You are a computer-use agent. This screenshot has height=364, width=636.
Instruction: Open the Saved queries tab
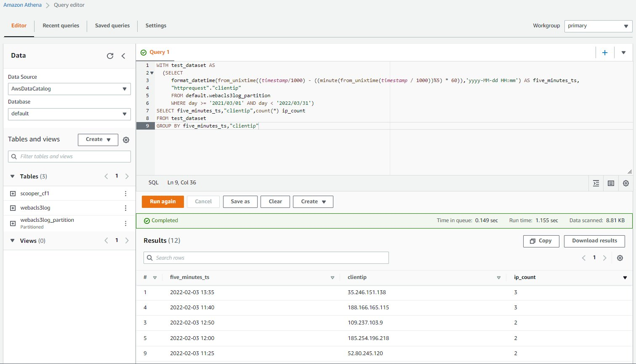point(112,26)
